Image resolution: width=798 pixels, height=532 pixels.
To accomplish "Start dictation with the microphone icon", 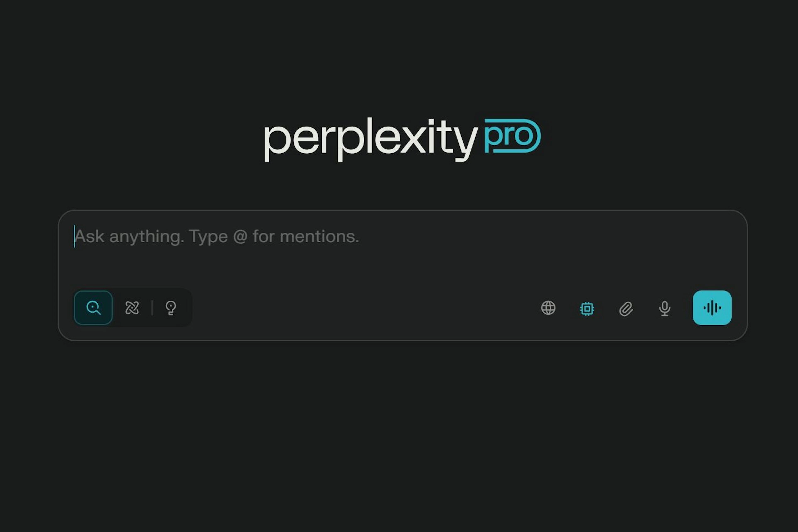I will click(665, 308).
